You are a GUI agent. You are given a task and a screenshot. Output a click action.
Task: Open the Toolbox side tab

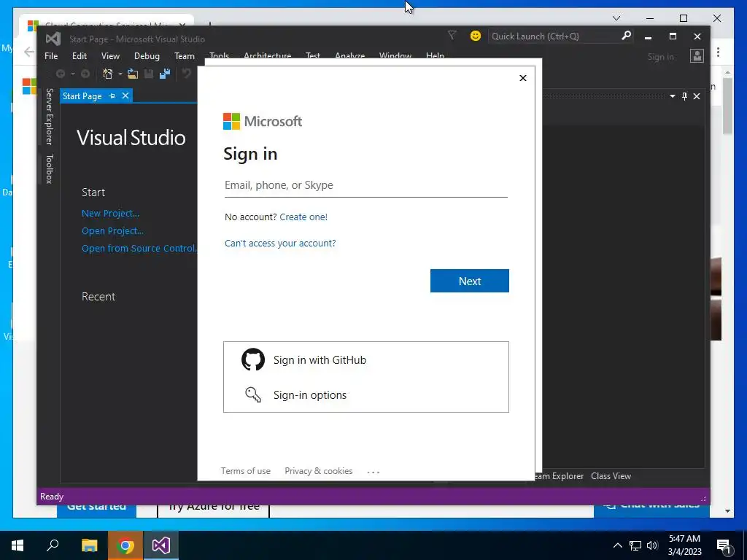49,168
